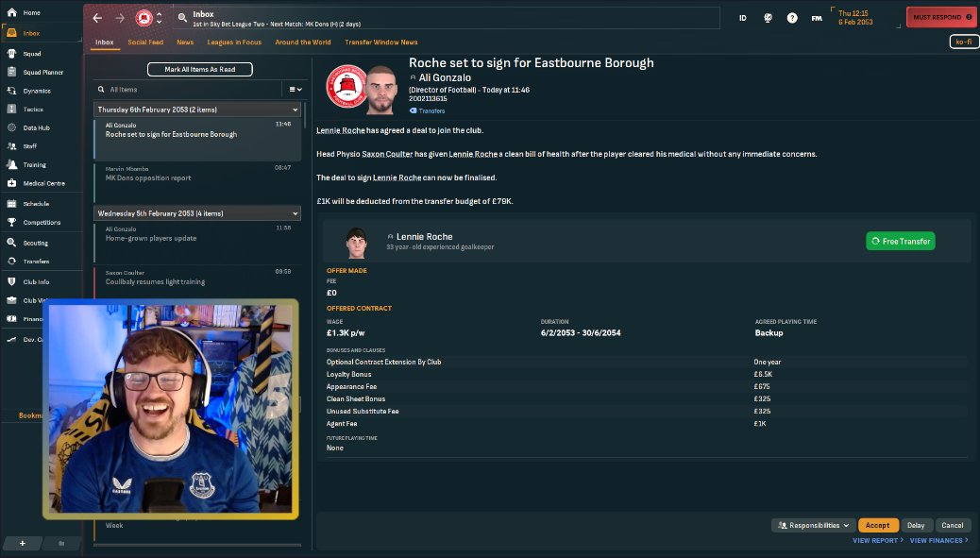Open the Transfers sidebar icon

[x=12, y=262]
